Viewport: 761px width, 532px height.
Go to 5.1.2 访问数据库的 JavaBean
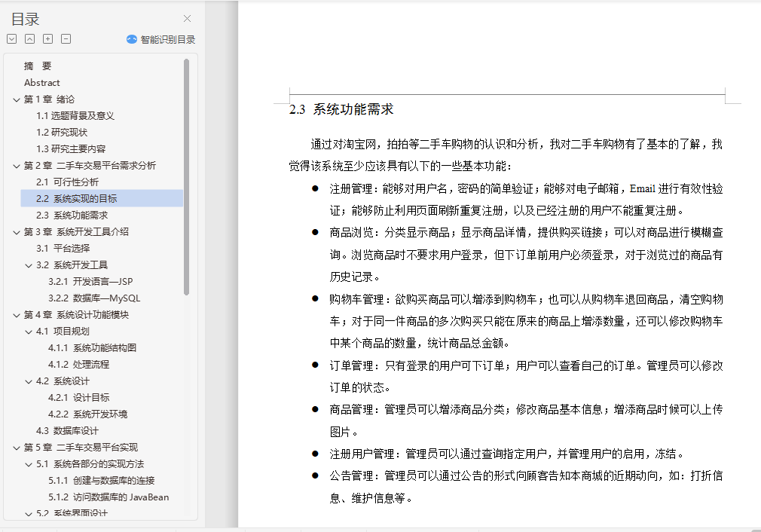pos(108,497)
